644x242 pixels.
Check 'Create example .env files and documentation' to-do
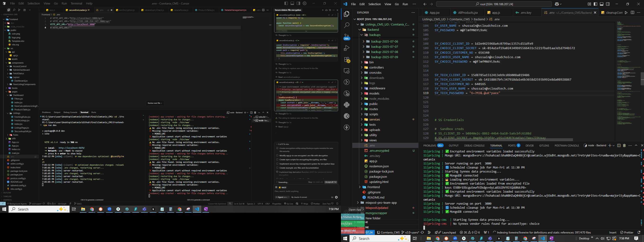277,168
